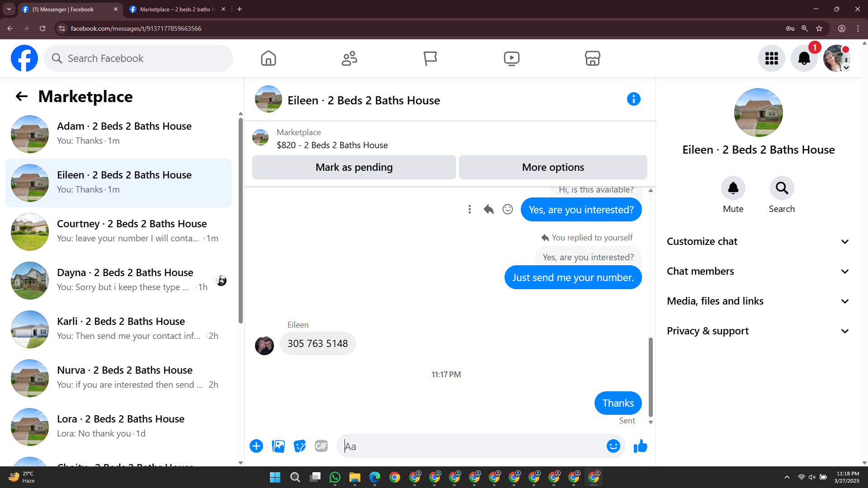
Task: Attach a photo using the image icon
Action: 278,446
